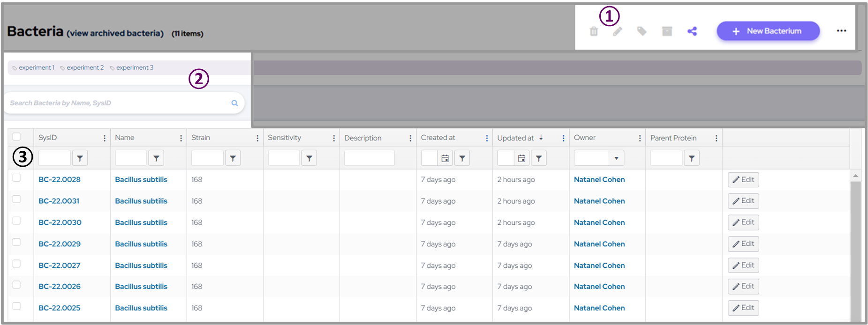
Task: Open the Created at calendar picker
Action: tap(445, 159)
